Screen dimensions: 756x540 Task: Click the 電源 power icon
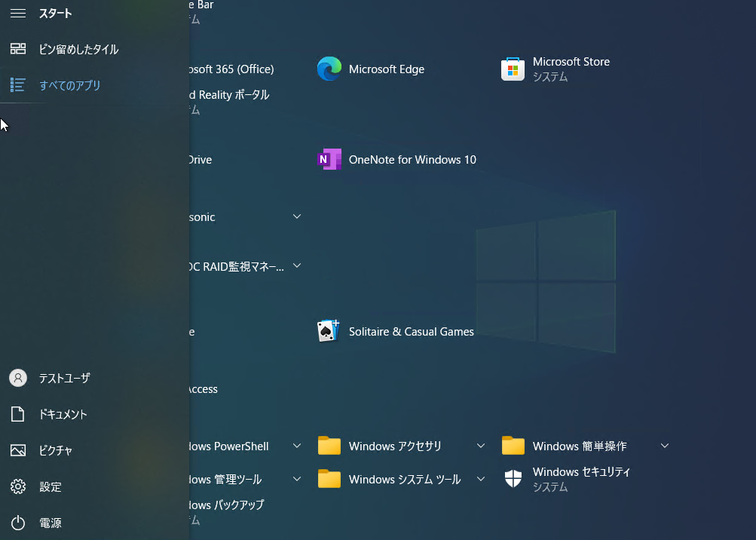coord(18,523)
